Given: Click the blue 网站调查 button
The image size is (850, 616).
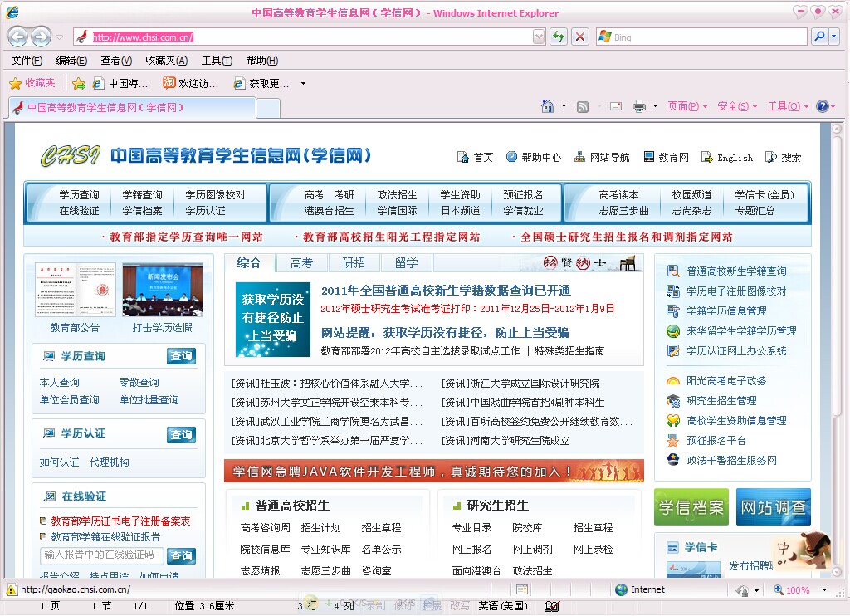Looking at the screenshot, I should pos(774,507).
